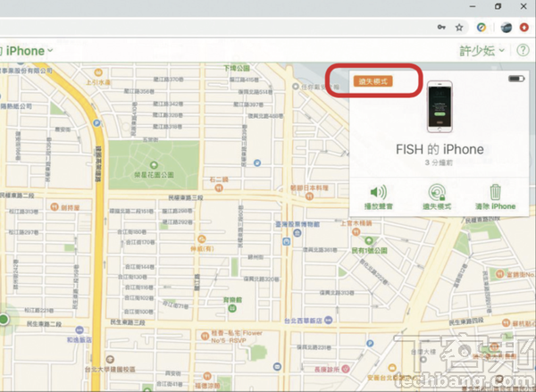Screen dimensions: 536x392
Task: Click the red up-arrow browser extension icon
Action: tap(524, 28)
